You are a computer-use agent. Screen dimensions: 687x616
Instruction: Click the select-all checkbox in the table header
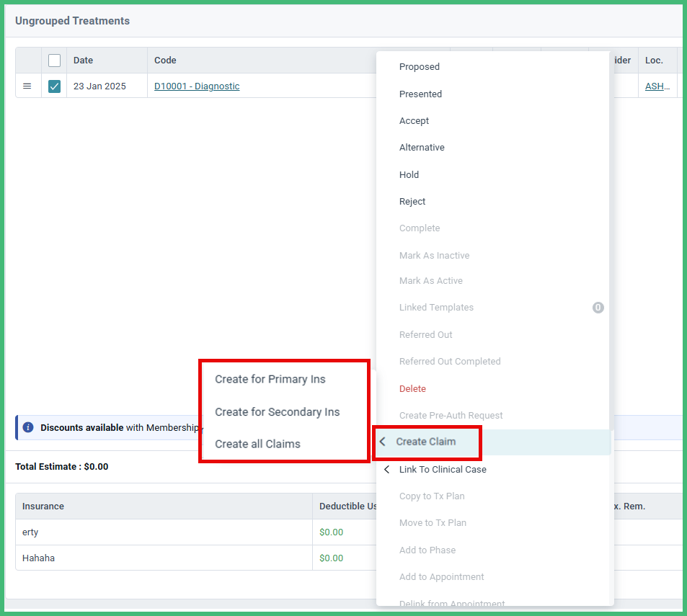coord(54,61)
